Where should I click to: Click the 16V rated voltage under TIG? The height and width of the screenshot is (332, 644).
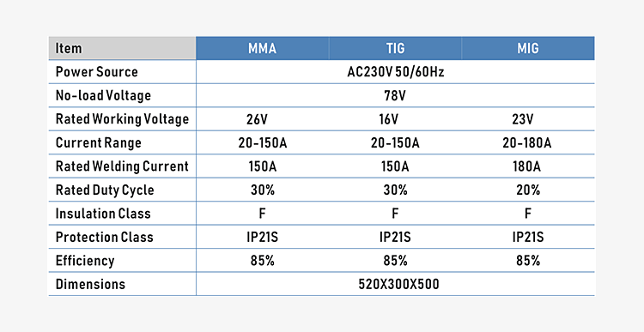(x=388, y=119)
